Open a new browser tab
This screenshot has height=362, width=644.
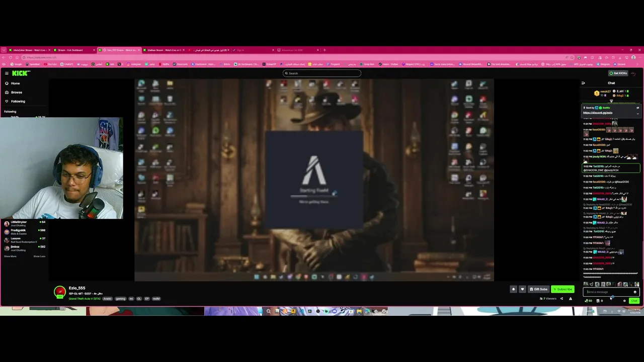pos(325,50)
